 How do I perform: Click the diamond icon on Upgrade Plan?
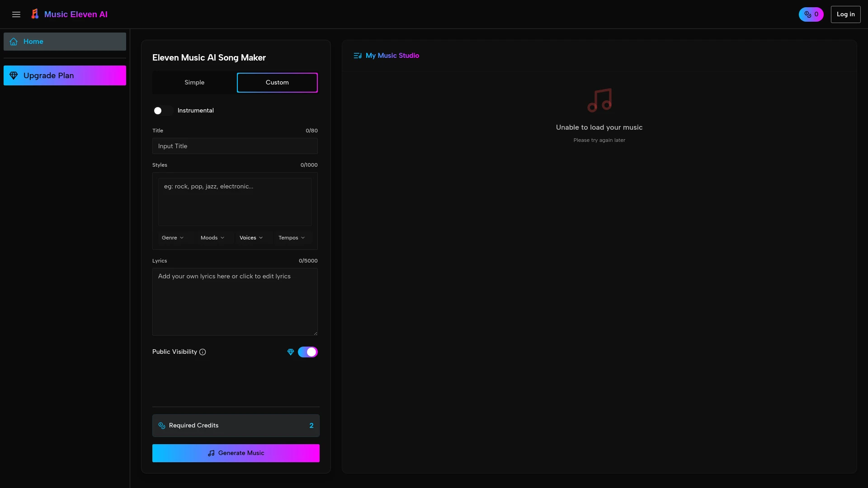click(x=14, y=75)
